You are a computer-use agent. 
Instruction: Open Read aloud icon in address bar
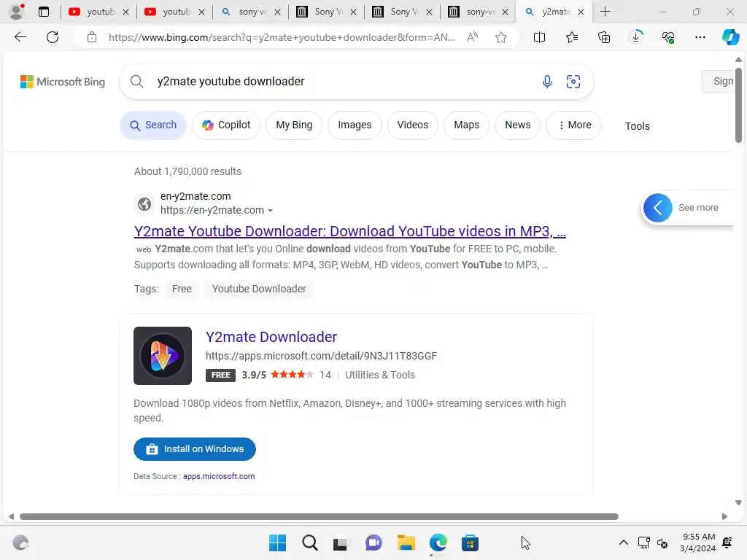coord(472,37)
